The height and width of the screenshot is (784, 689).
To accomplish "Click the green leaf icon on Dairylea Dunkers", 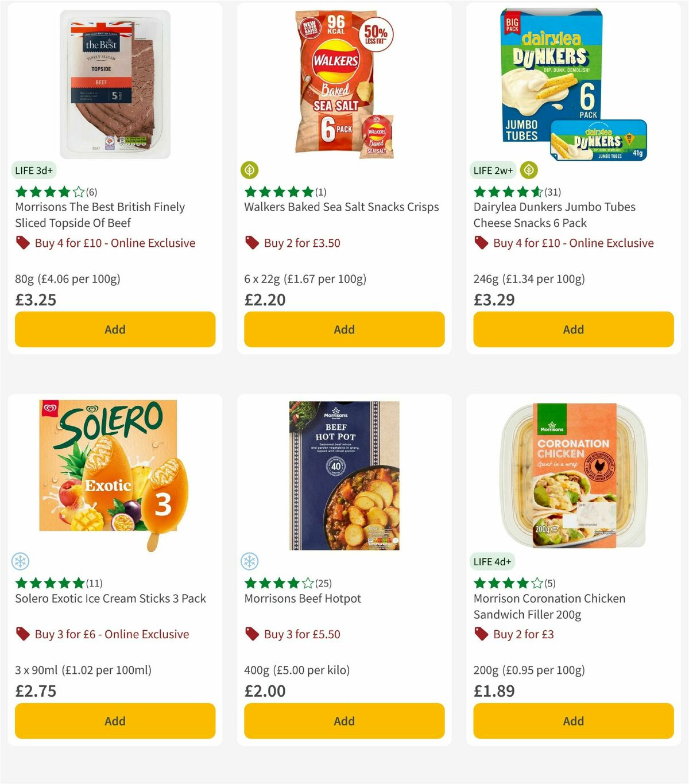I will (x=528, y=169).
